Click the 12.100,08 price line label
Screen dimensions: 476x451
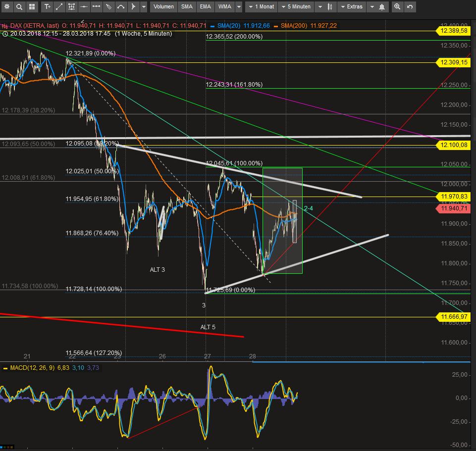coord(454,145)
